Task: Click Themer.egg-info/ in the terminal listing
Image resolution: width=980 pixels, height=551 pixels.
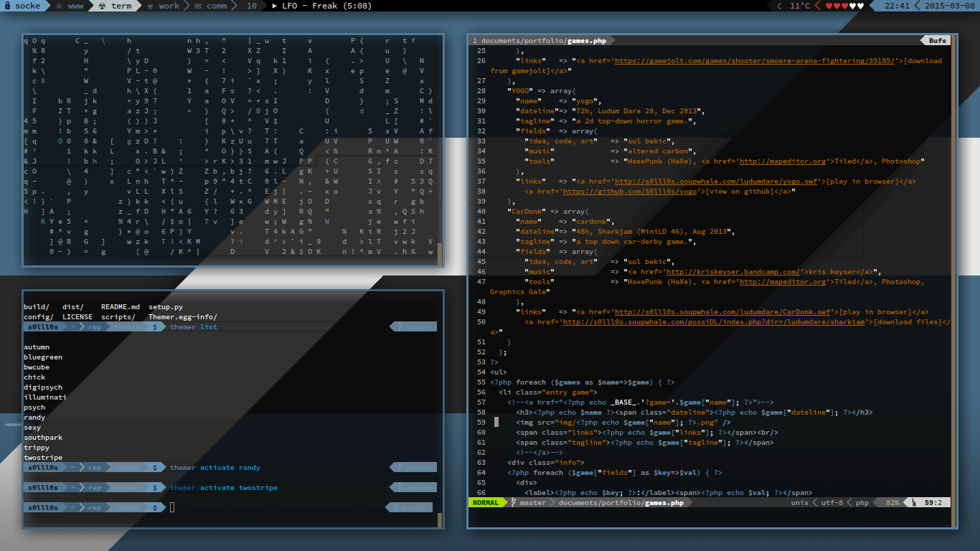Action: click(183, 317)
